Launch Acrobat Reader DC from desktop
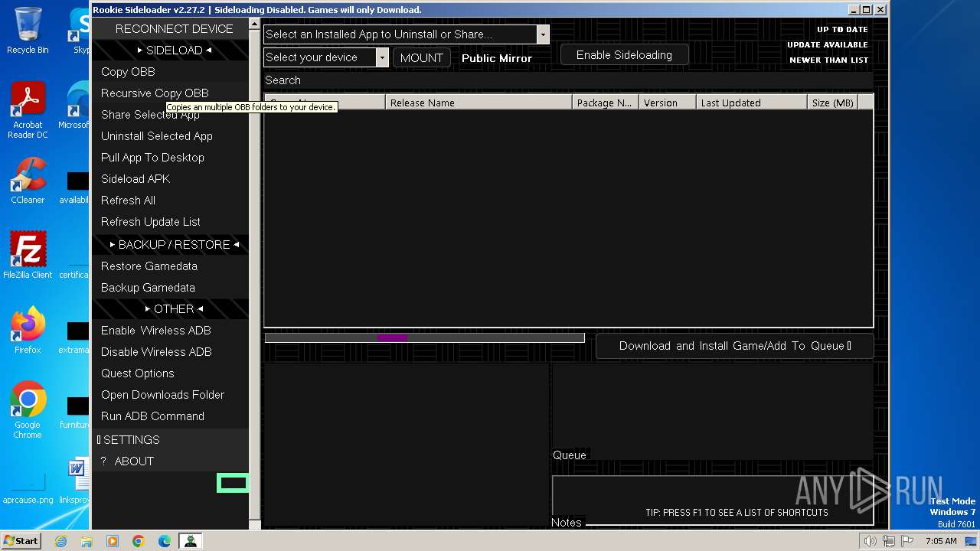980x551 pixels. coord(28,110)
